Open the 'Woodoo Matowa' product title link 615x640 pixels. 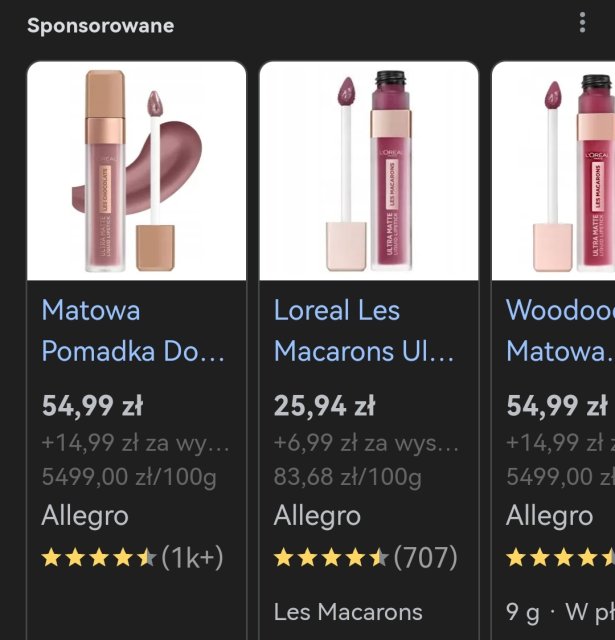click(x=560, y=331)
